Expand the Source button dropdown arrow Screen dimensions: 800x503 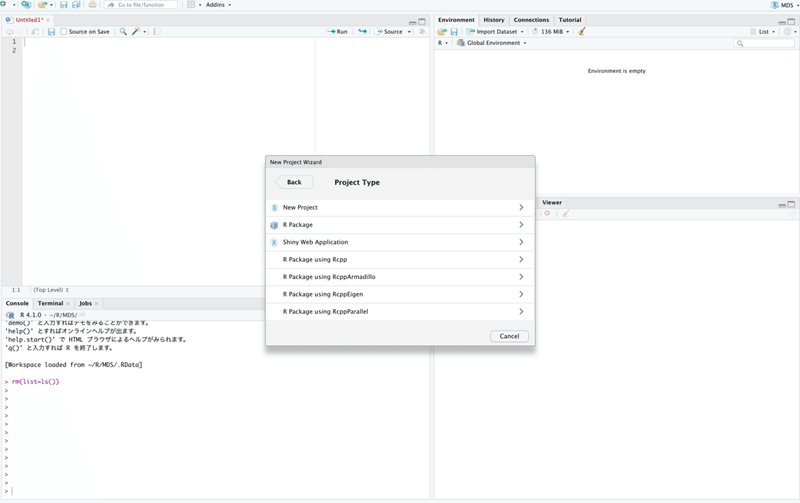(x=409, y=32)
